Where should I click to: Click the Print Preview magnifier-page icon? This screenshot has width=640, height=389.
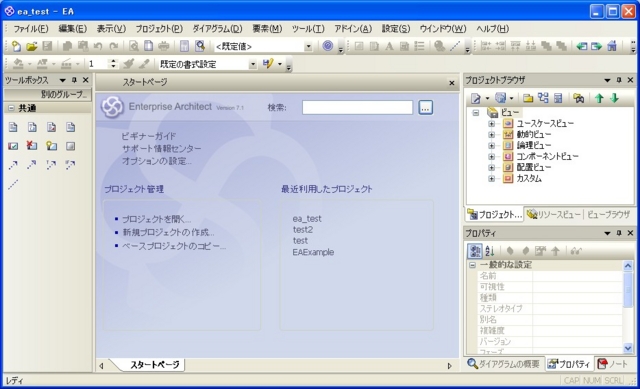pyautogui.click(x=133, y=46)
